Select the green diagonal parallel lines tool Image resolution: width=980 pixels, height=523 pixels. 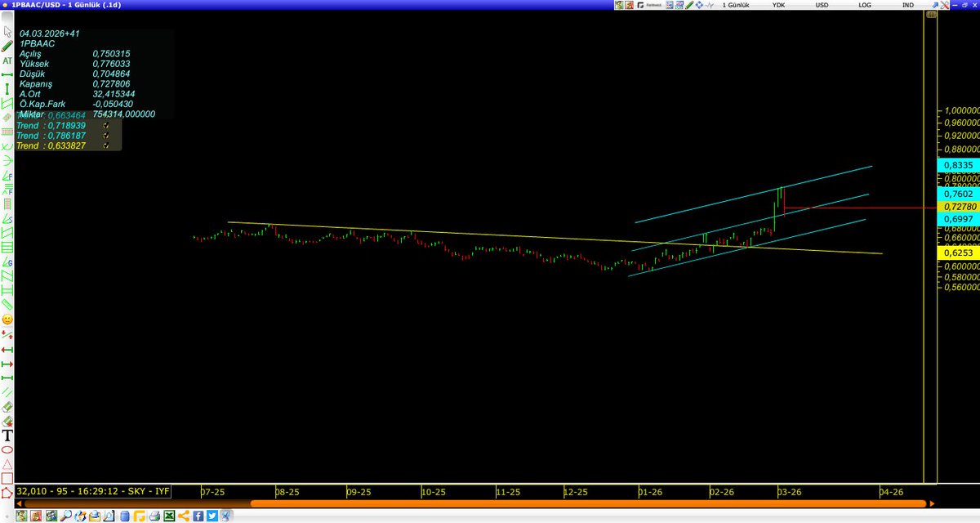pyautogui.click(x=7, y=391)
